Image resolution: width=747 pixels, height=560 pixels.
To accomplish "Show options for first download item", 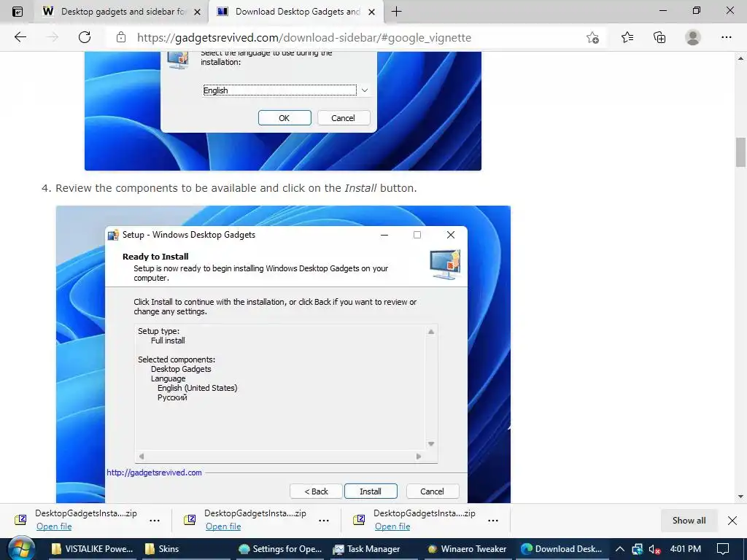I will tap(155, 521).
